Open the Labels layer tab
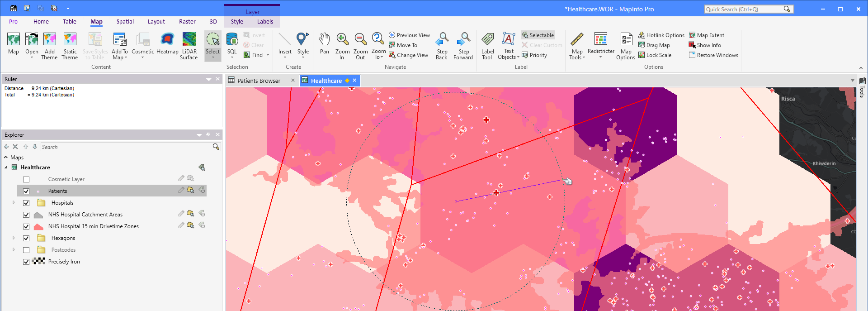 point(265,22)
